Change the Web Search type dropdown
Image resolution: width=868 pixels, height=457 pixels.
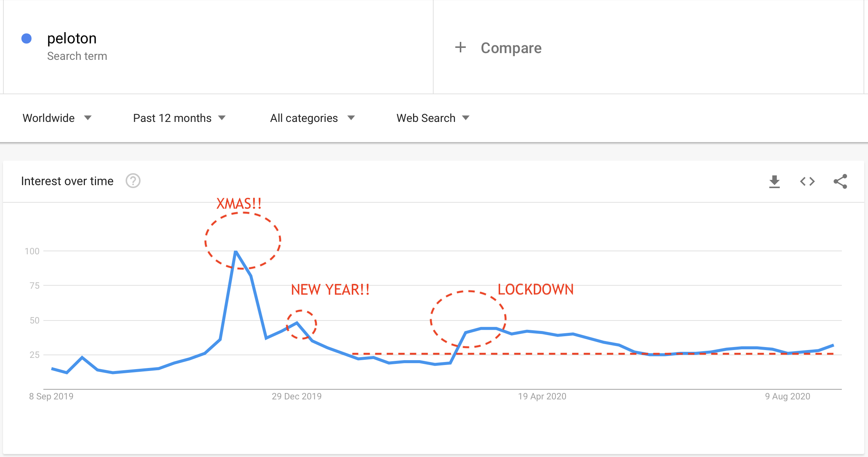(433, 118)
